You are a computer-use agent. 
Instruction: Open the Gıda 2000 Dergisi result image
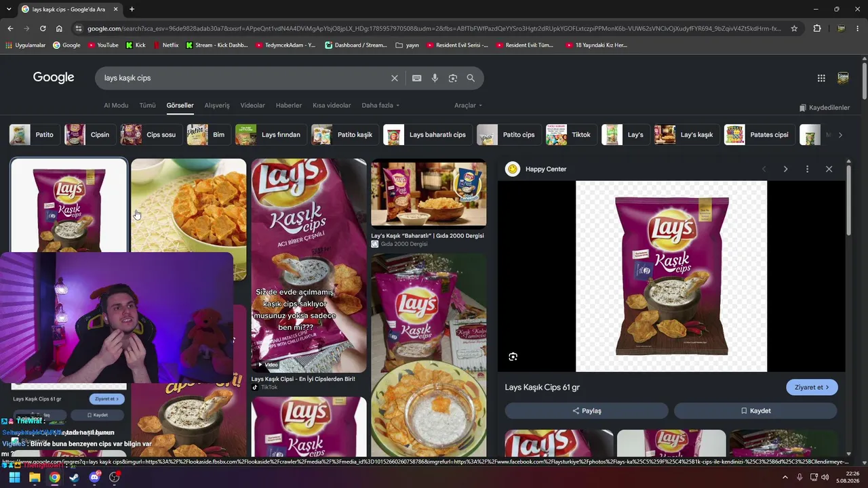[x=429, y=194]
